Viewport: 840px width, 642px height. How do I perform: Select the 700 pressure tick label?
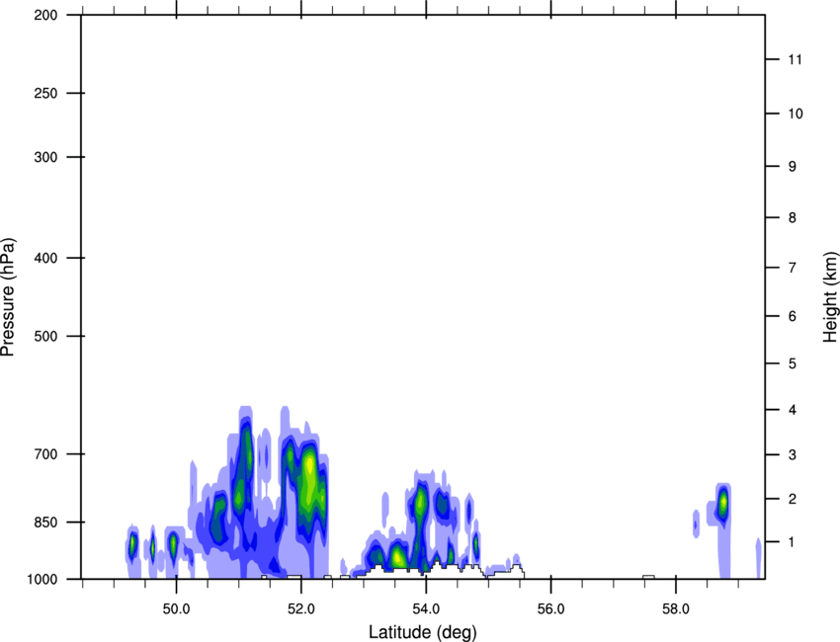click(x=45, y=454)
